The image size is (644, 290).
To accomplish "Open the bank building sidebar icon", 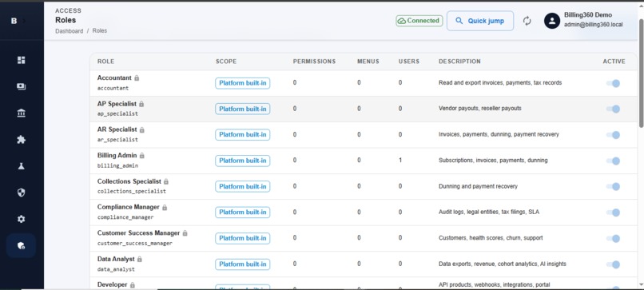I will (x=21, y=113).
